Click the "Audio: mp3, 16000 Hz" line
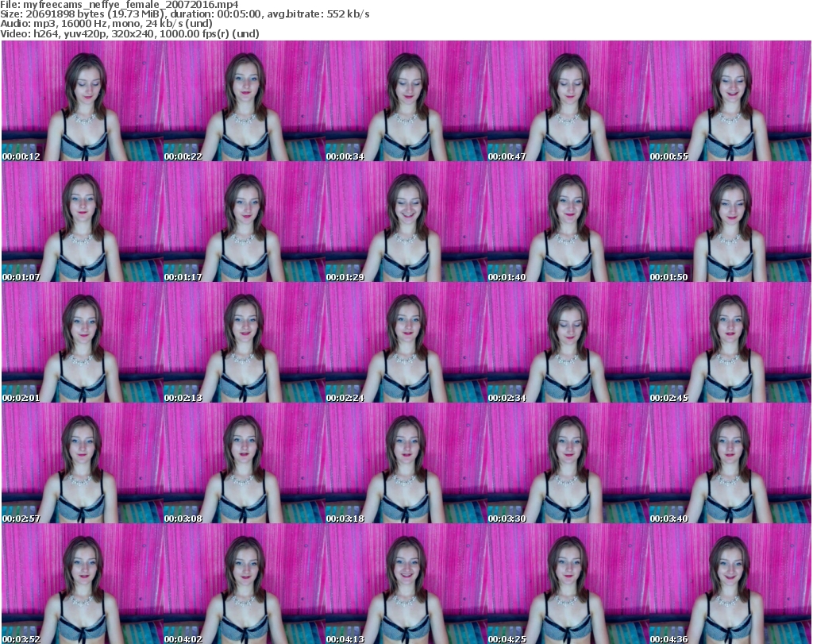The image size is (813, 644). tap(106, 23)
